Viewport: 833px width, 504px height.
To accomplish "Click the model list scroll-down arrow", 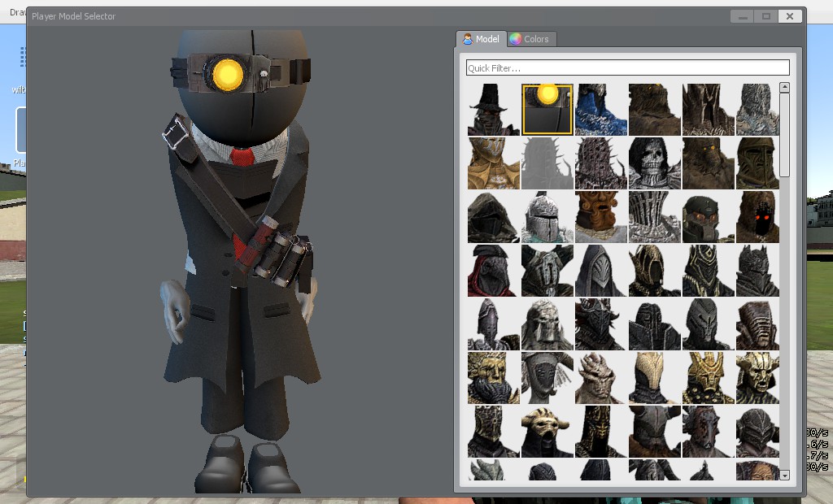I will click(785, 475).
